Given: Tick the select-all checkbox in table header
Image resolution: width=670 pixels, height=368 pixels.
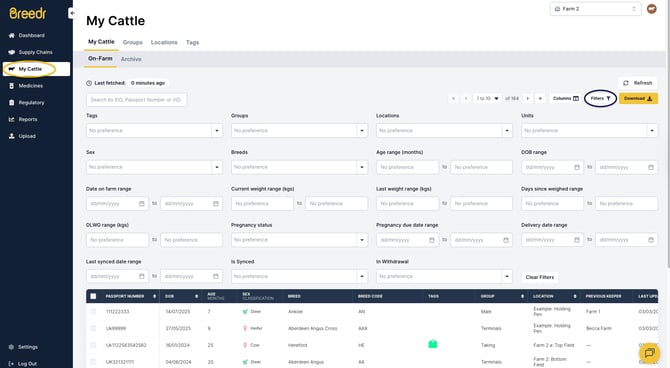Looking at the screenshot, I should 93,296.
